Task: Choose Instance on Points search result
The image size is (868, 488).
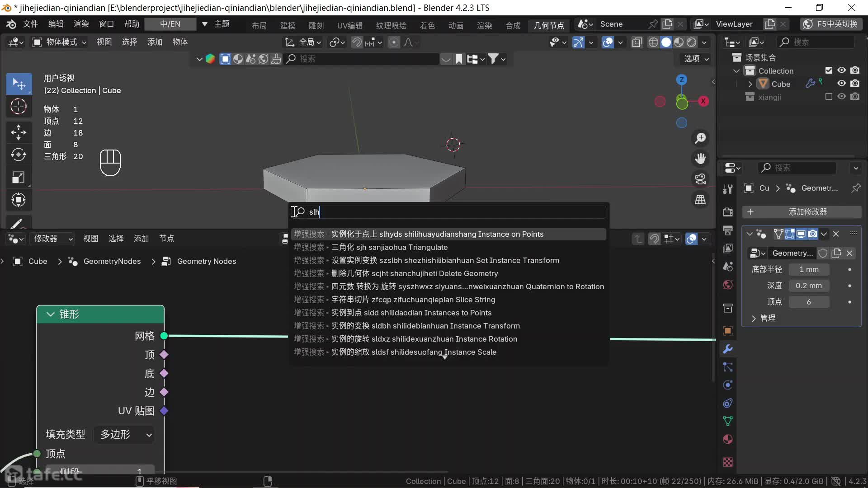Action: (437, 234)
